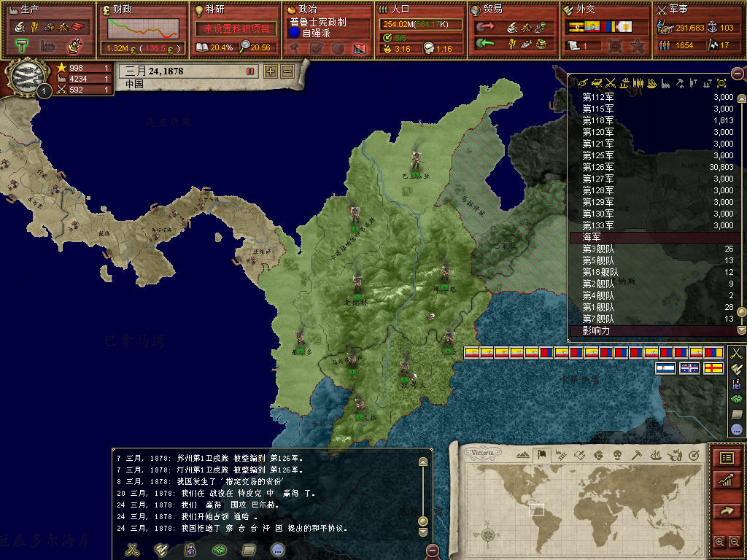Click the gray factory icon in production panel
This screenshot has height=560, width=747.
click(x=47, y=46)
